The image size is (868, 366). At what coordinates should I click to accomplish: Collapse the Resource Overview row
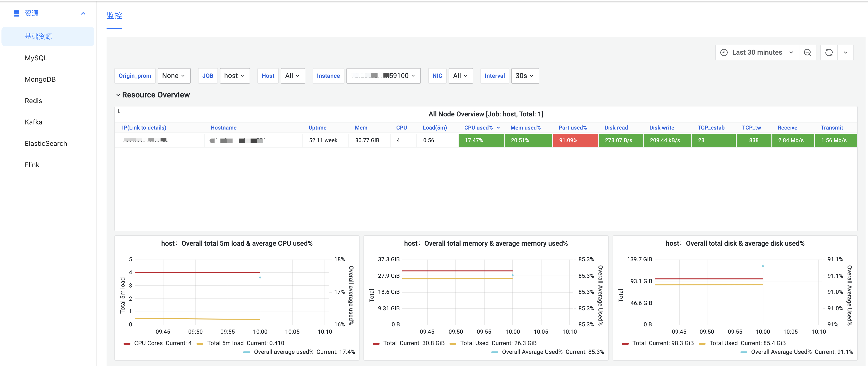[x=118, y=95]
